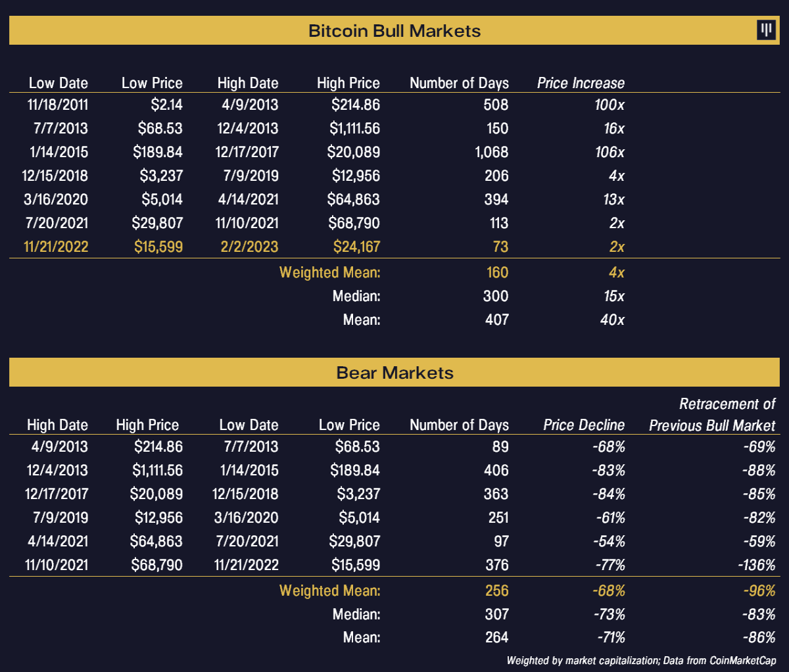Select the 11/18/2011 low date cell
The image size is (789, 672).
point(58,105)
